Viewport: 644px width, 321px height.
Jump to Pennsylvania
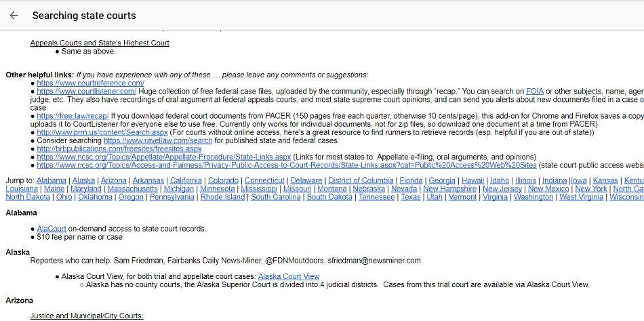click(172, 197)
